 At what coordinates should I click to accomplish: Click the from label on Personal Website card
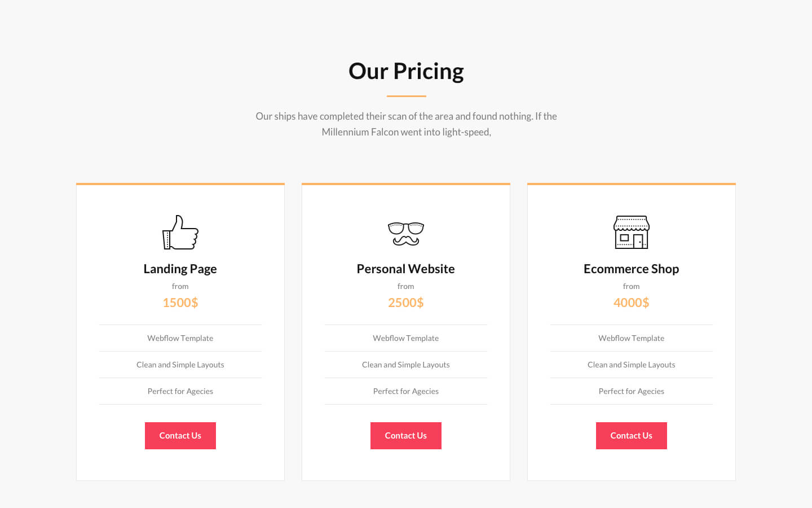click(406, 286)
